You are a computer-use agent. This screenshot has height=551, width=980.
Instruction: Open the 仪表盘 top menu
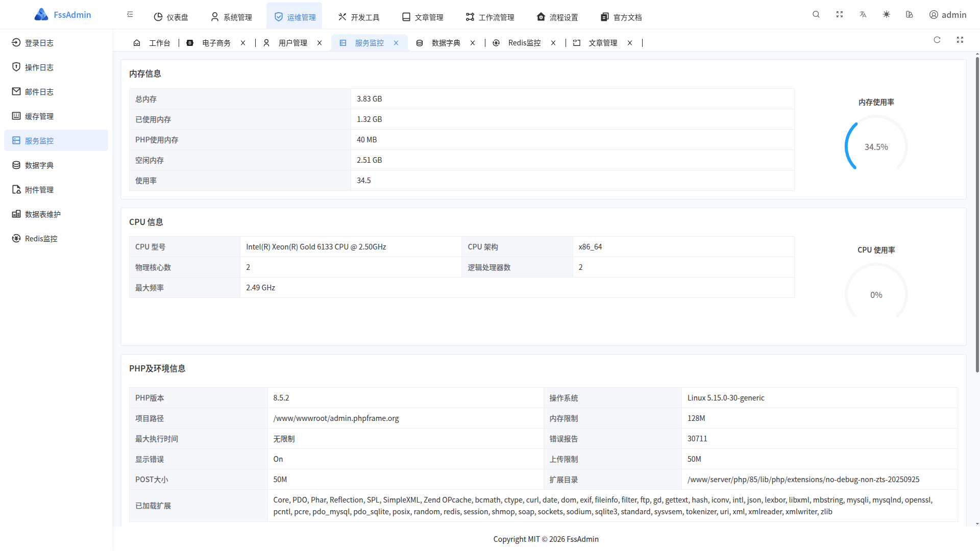coord(171,17)
